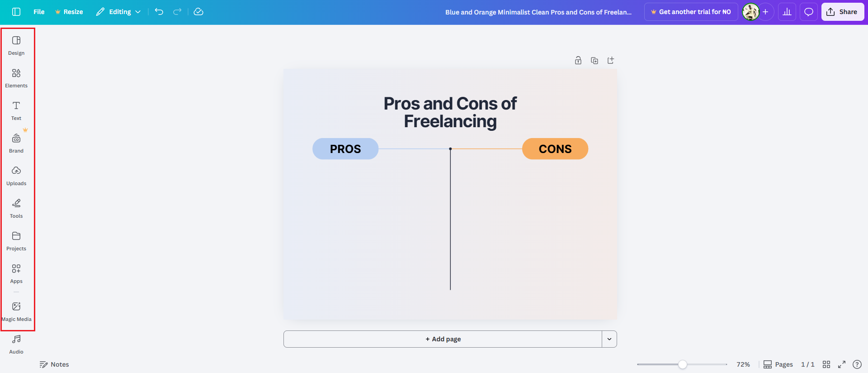Open the Resize menu
Screen dimensions: 868x373
[69, 12]
